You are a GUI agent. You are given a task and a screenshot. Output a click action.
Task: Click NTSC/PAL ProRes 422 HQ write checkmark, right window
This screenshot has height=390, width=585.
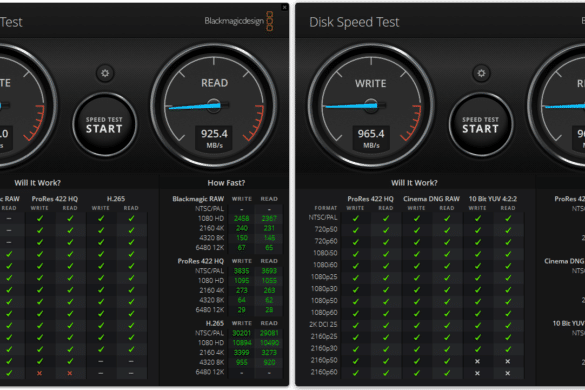356,218
